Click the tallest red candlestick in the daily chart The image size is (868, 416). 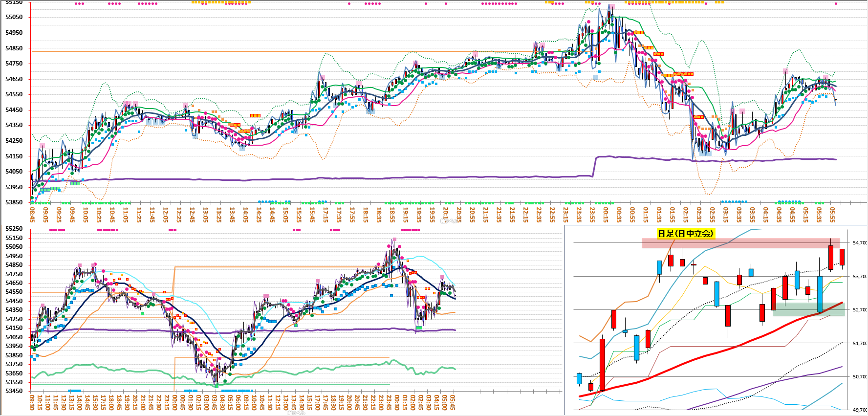coord(603,364)
